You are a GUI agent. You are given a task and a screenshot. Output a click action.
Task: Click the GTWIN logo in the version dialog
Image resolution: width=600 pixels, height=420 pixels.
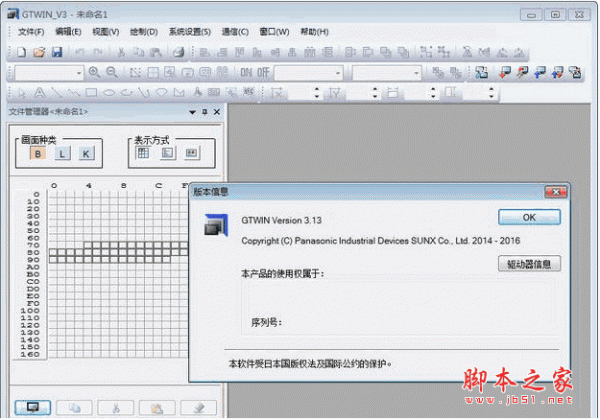pos(216,225)
